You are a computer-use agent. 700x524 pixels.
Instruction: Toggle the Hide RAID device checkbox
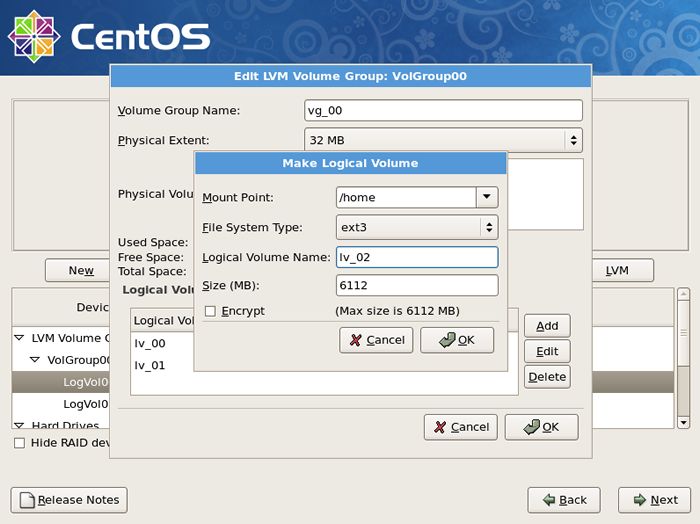19,443
